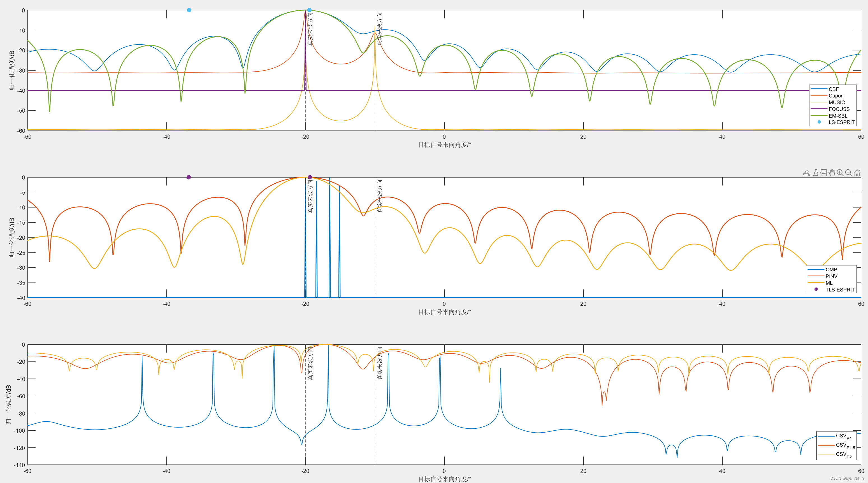Select the zoom out magnifier
868x483 pixels.
(848, 173)
